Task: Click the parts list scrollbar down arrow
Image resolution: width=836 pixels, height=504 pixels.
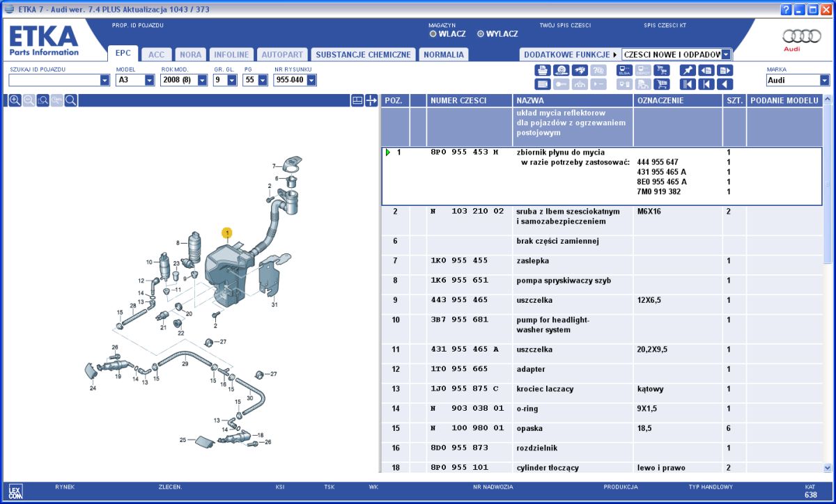Action: coord(828,468)
